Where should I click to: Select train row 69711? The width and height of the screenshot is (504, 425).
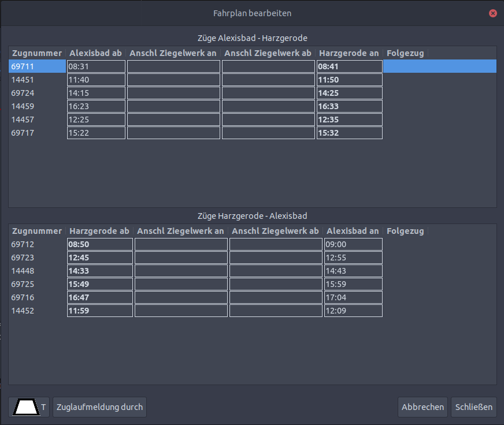point(253,66)
